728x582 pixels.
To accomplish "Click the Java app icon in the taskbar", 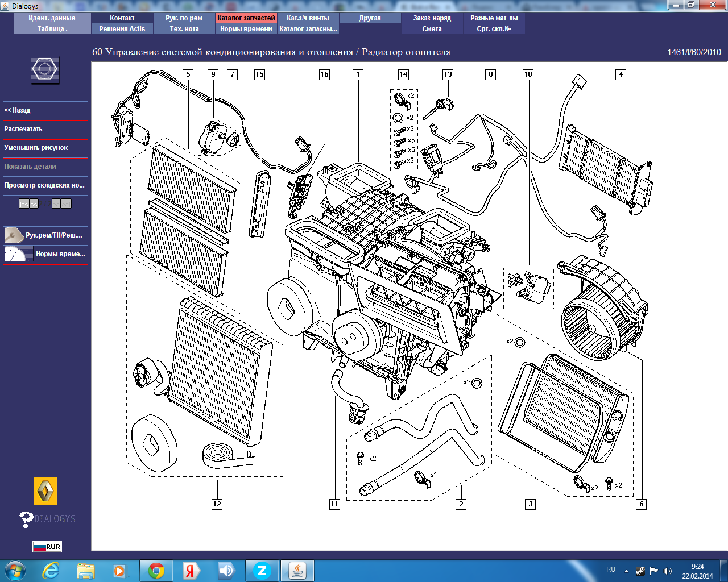I will [x=297, y=571].
